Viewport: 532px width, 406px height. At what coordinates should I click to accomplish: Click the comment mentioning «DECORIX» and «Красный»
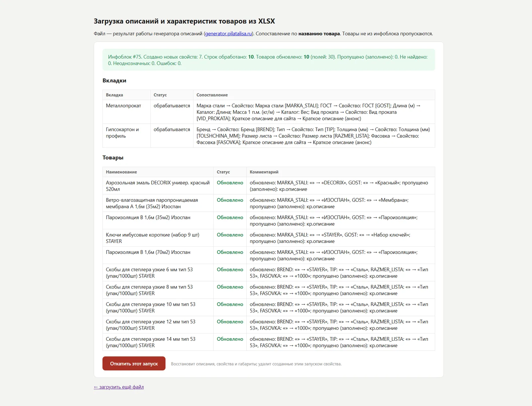(339, 186)
